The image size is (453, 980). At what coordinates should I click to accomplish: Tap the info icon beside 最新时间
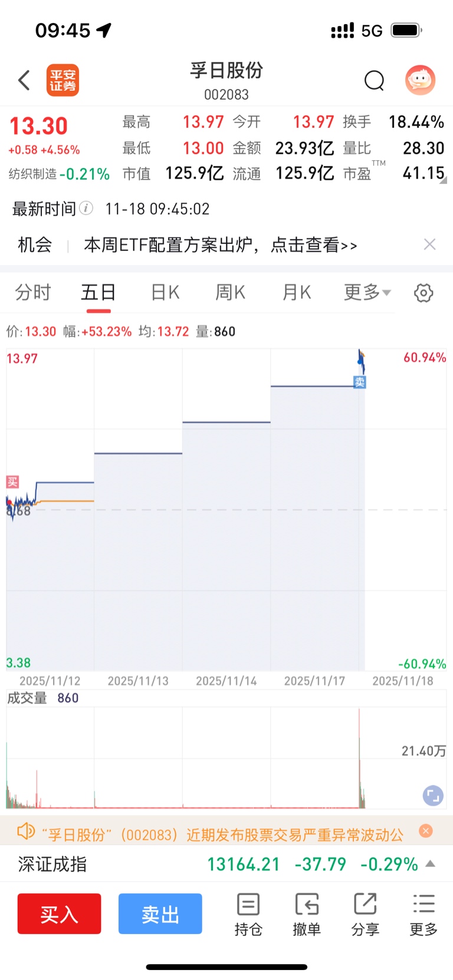pos(86,208)
